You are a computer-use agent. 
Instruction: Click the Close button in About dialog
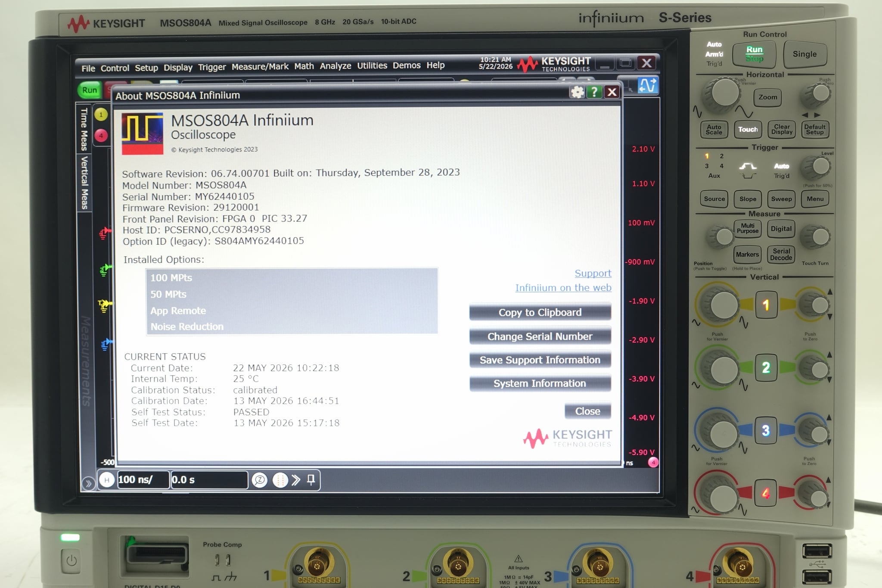coord(587,411)
